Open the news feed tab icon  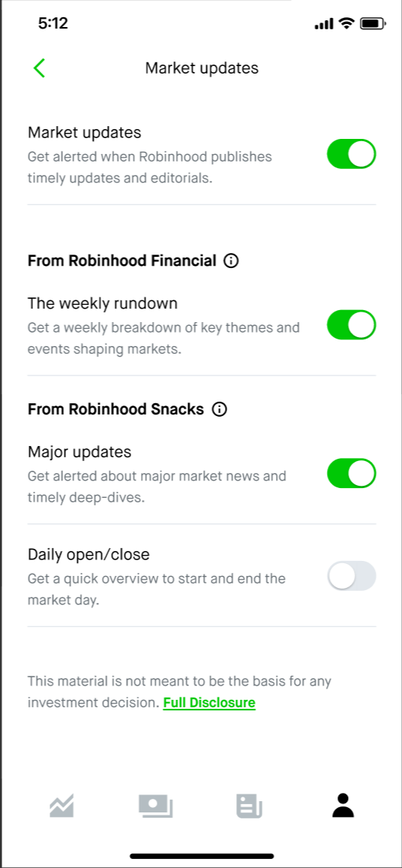250,806
